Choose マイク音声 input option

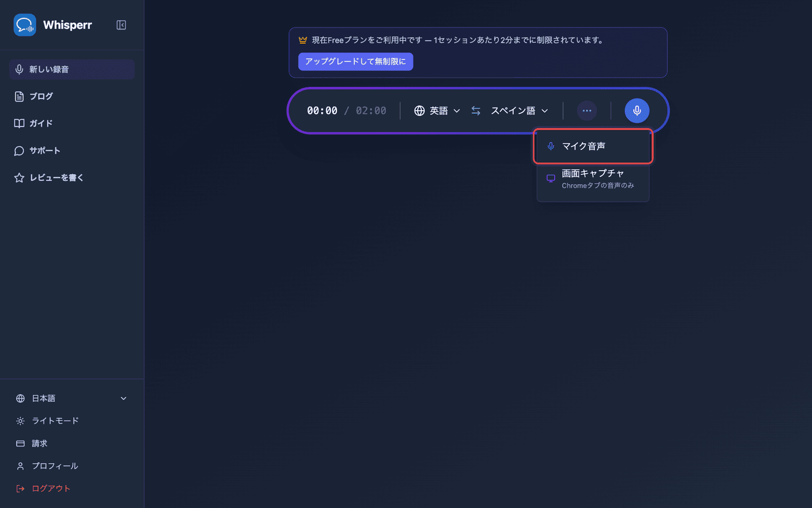[x=593, y=146]
